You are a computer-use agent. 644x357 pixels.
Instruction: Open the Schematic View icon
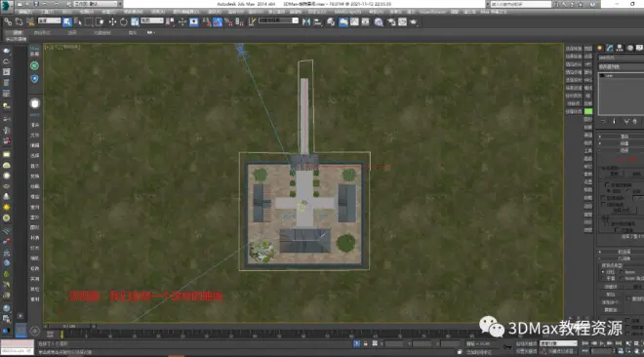click(x=365, y=21)
